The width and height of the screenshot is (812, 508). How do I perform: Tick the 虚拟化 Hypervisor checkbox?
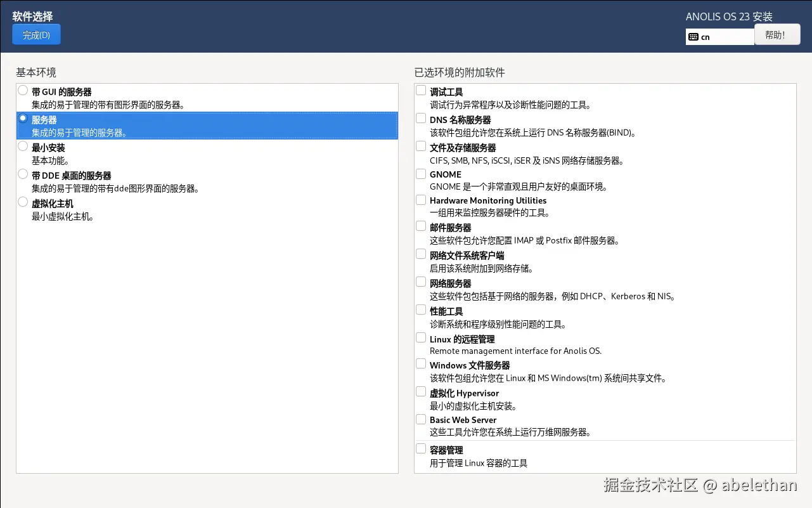tap(421, 391)
